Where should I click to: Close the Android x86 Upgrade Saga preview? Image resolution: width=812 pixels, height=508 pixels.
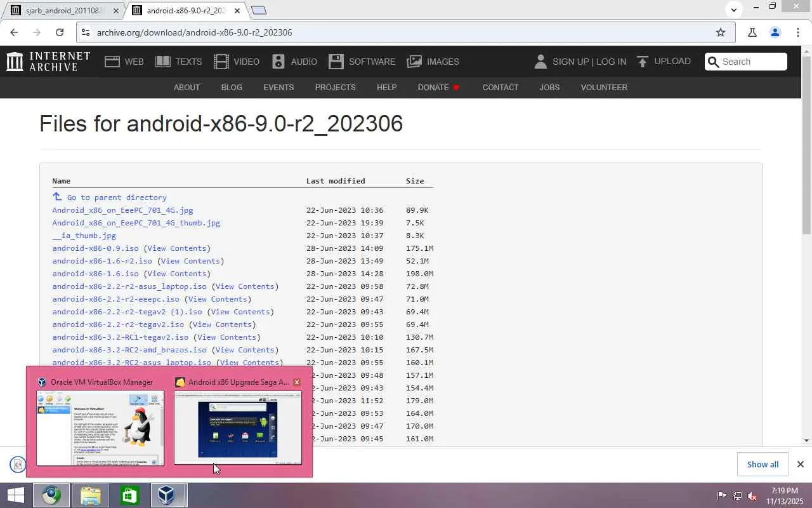click(297, 382)
